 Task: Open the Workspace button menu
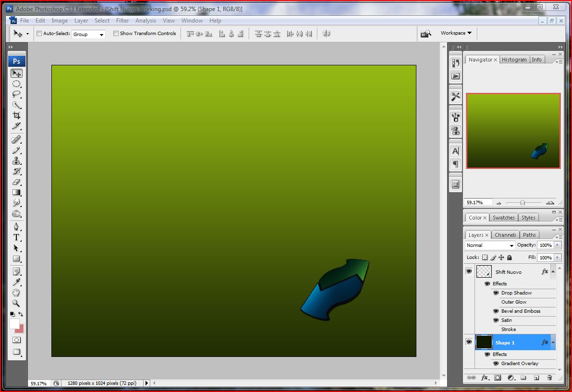click(456, 33)
